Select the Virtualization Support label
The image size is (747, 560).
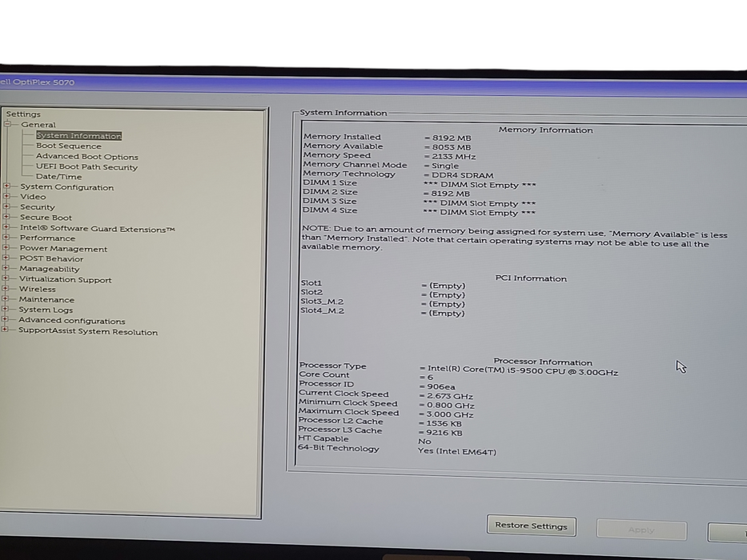tap(66, 279)
